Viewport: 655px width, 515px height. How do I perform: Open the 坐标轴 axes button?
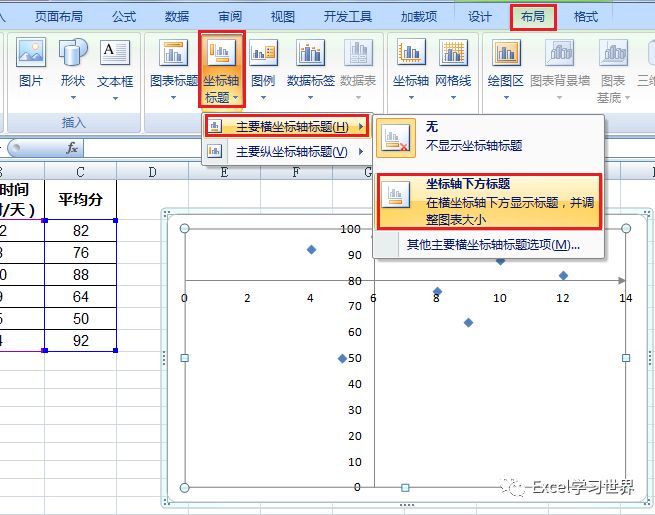tap(411, 69)
